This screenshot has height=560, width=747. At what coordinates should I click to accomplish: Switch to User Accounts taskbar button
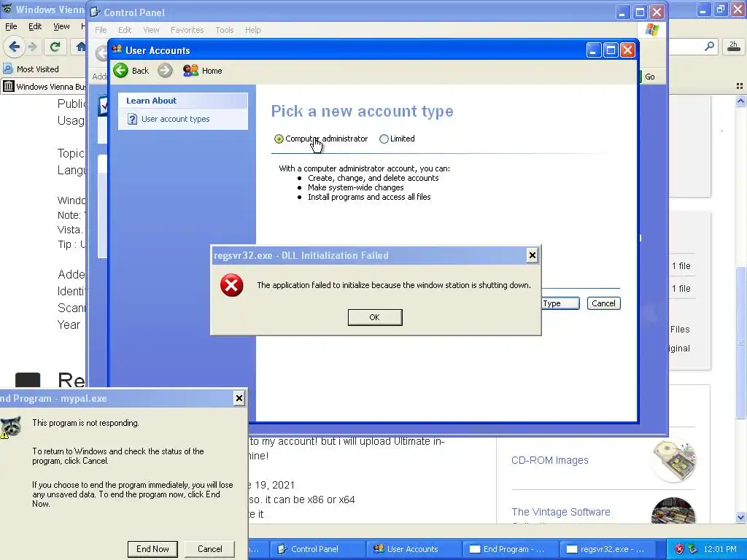(x=414, y=549)
